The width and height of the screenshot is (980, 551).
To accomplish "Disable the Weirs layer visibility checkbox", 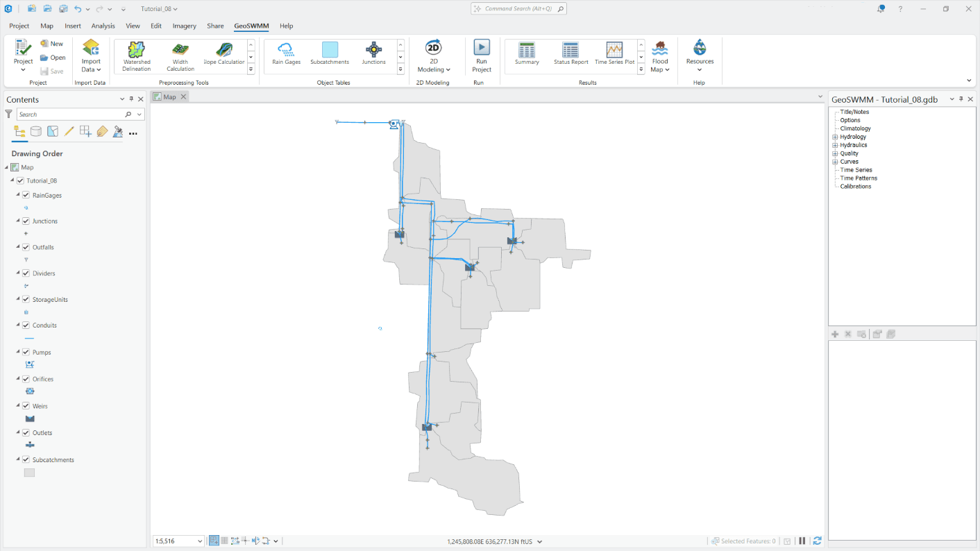I will click(x=26, y=406).
